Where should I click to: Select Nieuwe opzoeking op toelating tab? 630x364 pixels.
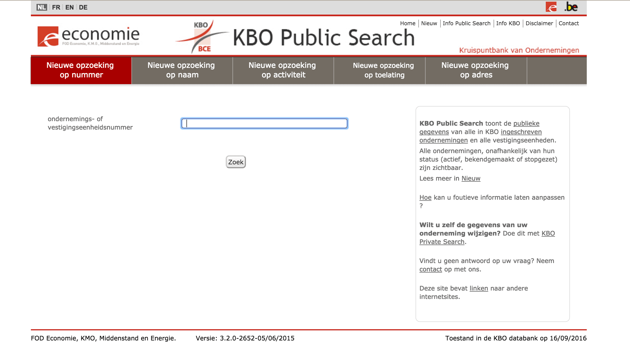point(380,70)
